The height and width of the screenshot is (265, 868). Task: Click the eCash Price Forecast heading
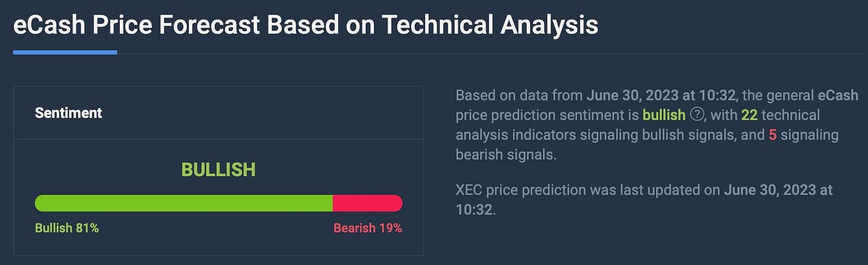(x=305, y=25)
